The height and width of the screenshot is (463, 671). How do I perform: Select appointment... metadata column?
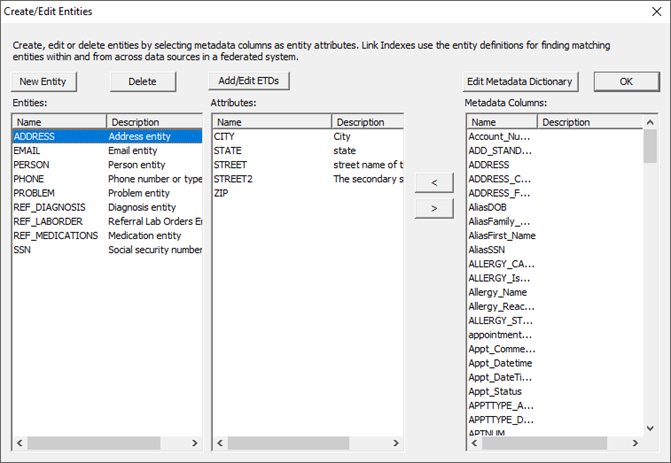tap(500, 334)
